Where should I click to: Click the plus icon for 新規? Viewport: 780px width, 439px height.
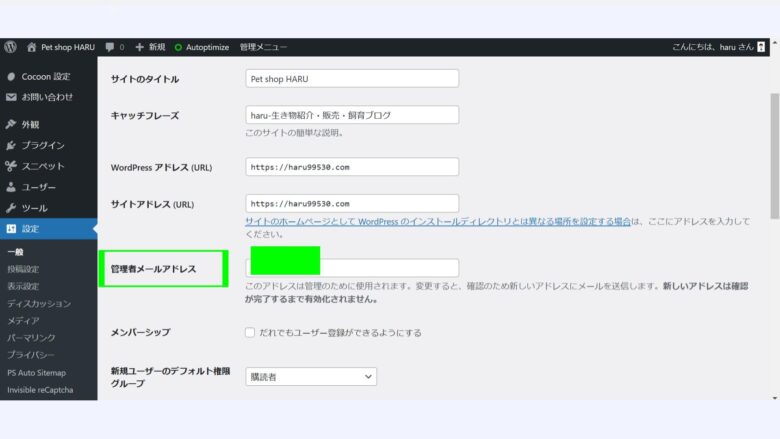point(139,47)
